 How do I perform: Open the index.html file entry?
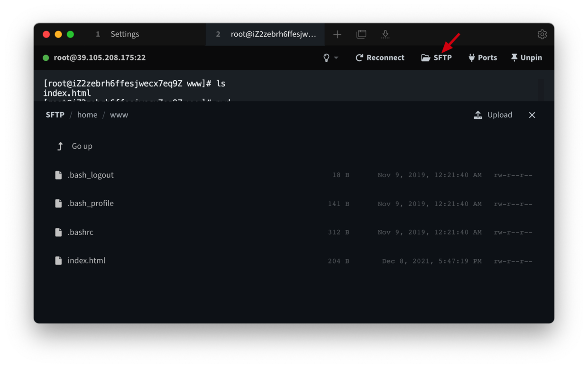86,261
